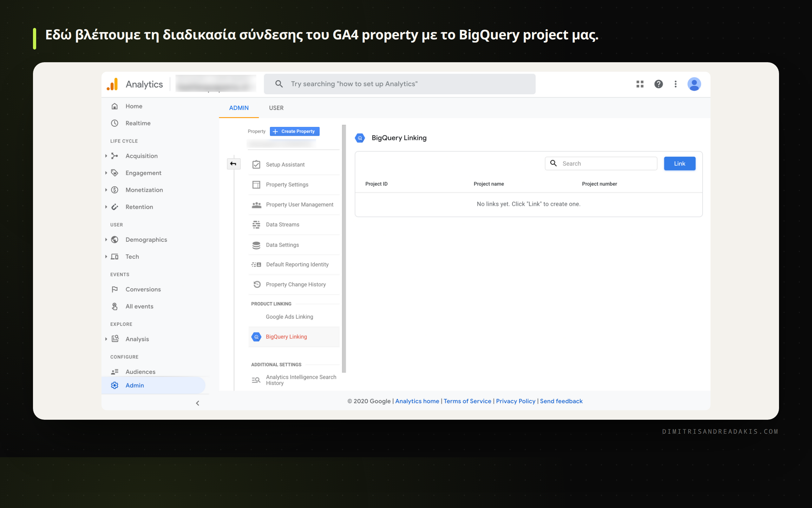Click the Analytics logo icon
This screenshot has width=812, height=508.
pyautogui.click(x=112, y=84)
